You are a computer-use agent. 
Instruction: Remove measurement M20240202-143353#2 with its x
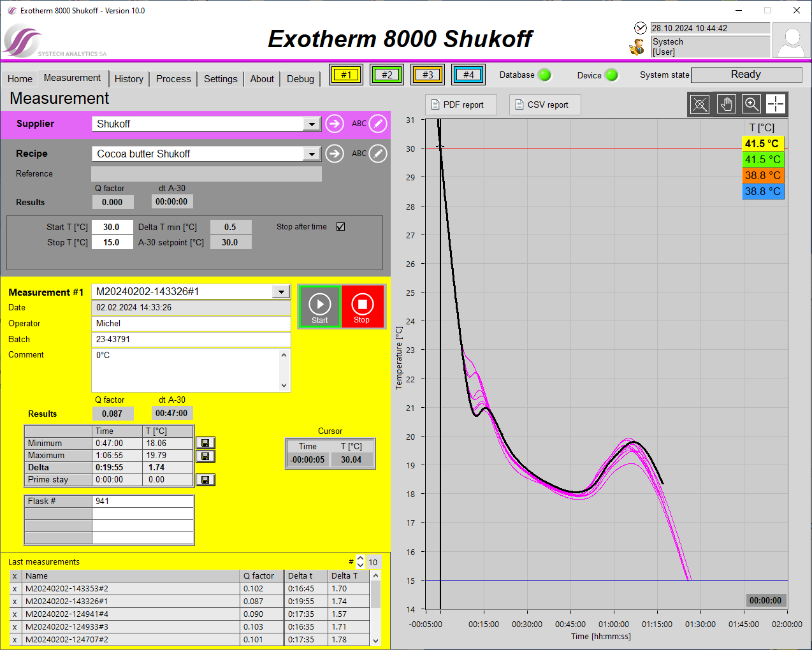tap(15, 589)
